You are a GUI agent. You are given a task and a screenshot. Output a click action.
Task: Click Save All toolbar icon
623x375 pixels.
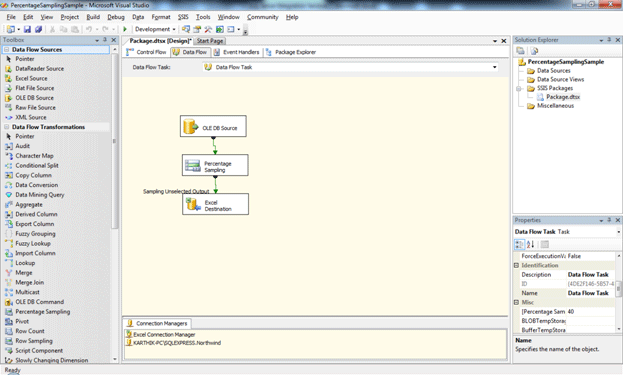click(38, 29)
